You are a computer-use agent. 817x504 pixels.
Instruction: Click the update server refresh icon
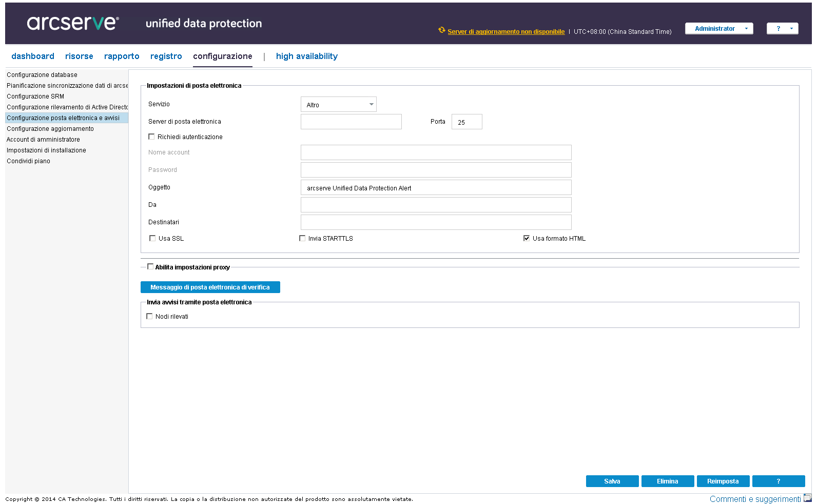tap(441, 30)
